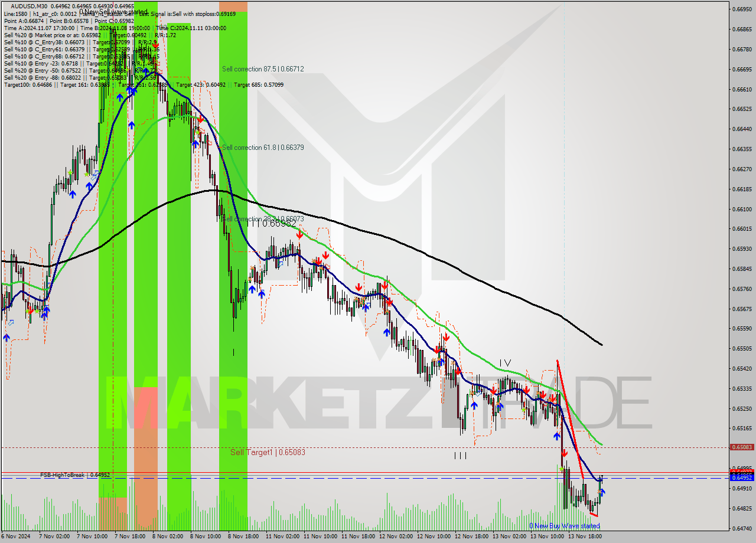Image resolution: width=756 pixels, height=543 pixels.
Task: Select the 'Line:1580' info line
Action: pyautogui.click(x=15, y=13)
